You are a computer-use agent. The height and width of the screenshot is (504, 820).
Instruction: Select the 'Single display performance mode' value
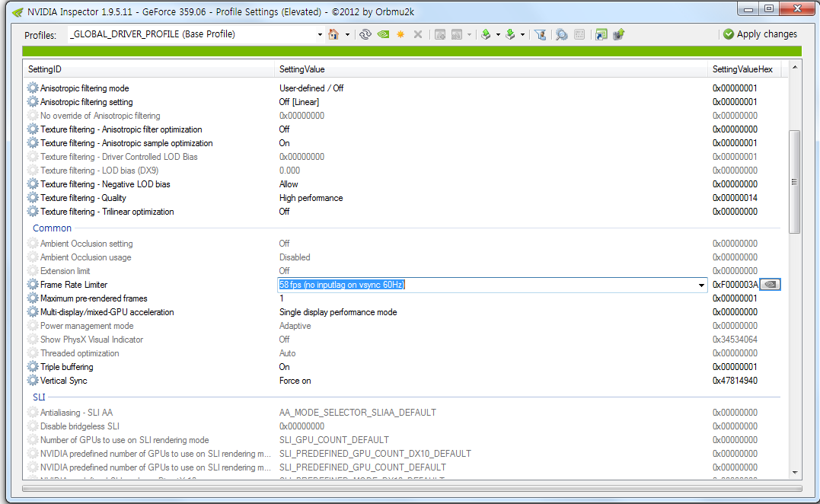tap(338, 312)
